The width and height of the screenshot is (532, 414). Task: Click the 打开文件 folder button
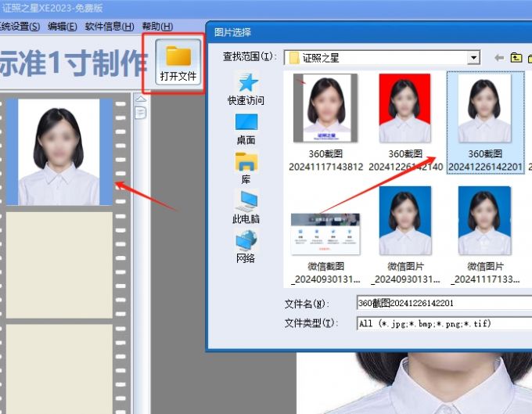(178, 62)
